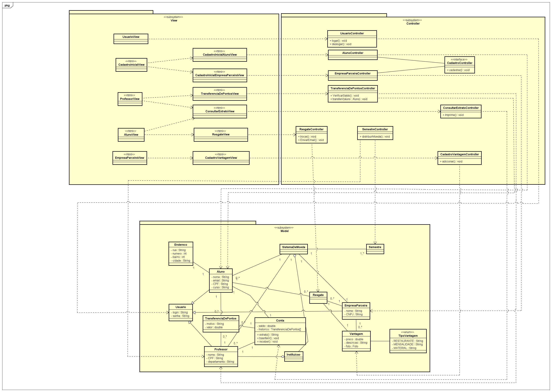
Task: Select the pkg frame label tab
Action: pyautogui.click(x=7, y=5)
